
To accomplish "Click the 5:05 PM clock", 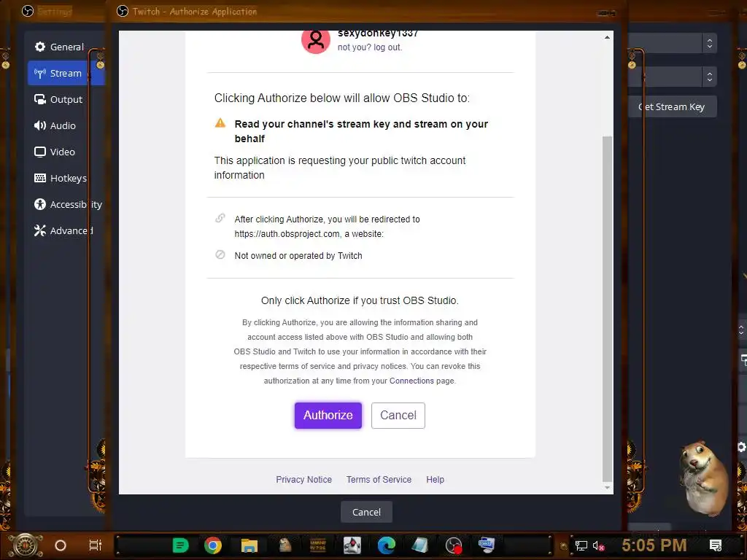I will (x=654, y=545).
